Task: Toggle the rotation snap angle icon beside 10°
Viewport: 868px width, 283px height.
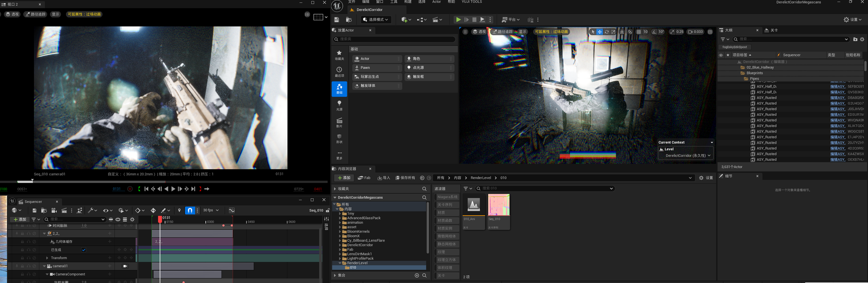Action: [x=654, y=32]
